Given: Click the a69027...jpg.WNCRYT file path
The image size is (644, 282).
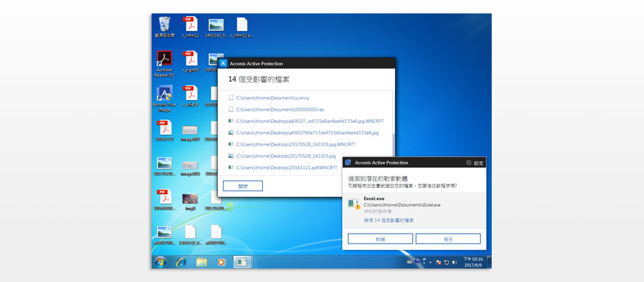Looking at the screenshot, I should [x=310, y=121].
